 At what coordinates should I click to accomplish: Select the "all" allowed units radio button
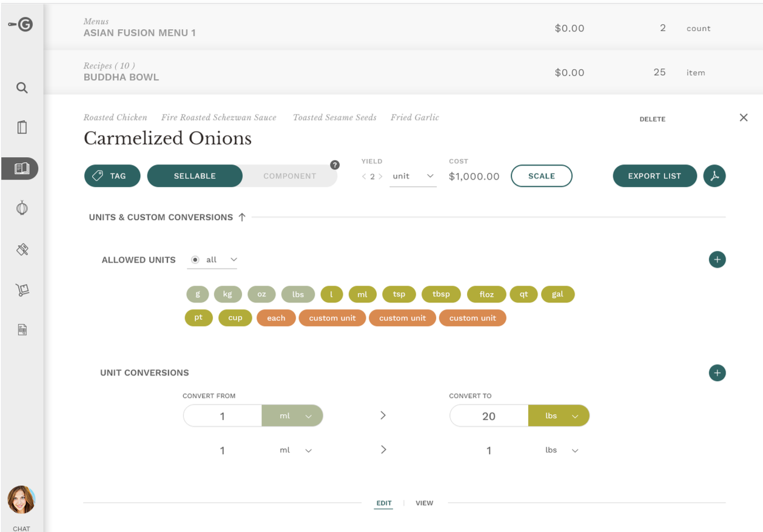click(195, 260)
